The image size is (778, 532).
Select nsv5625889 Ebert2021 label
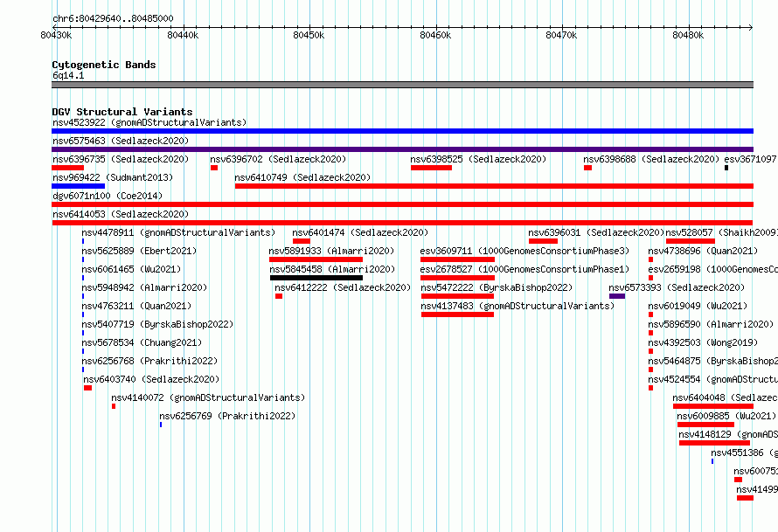pos(139,251)
